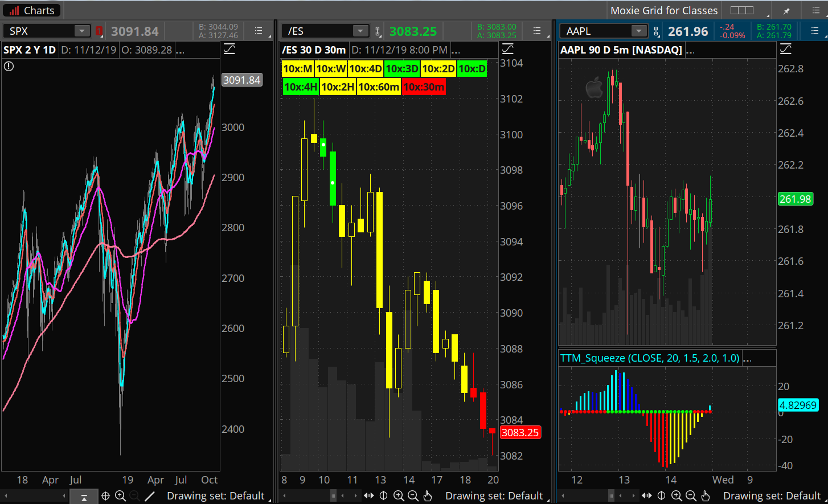This screenshot has width=828, height=504.
Task: Click the zoom in icon under AAPL chart
Action: pyautogui.click(x=677, y=496)
